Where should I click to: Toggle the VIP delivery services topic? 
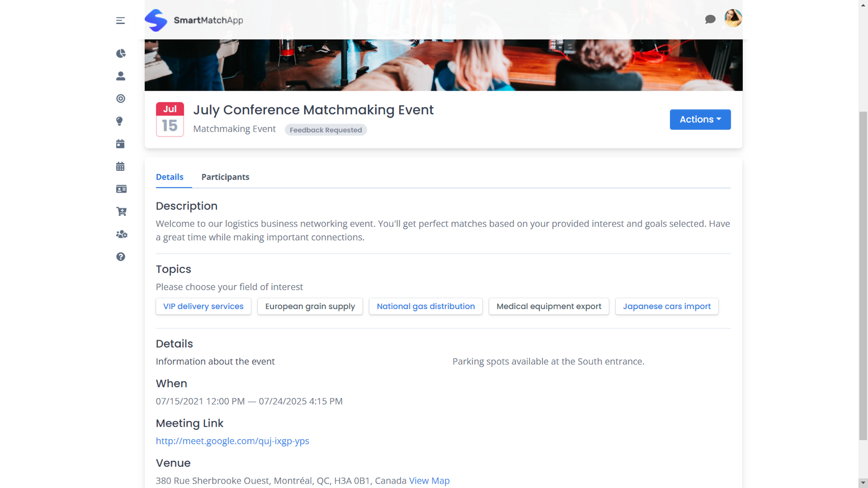click(203, 306)
